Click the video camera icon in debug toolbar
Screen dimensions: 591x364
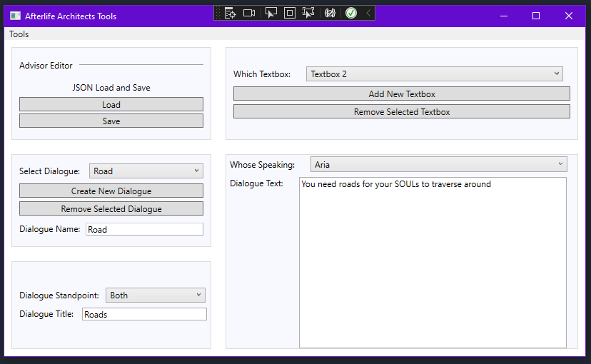(249, 13)
